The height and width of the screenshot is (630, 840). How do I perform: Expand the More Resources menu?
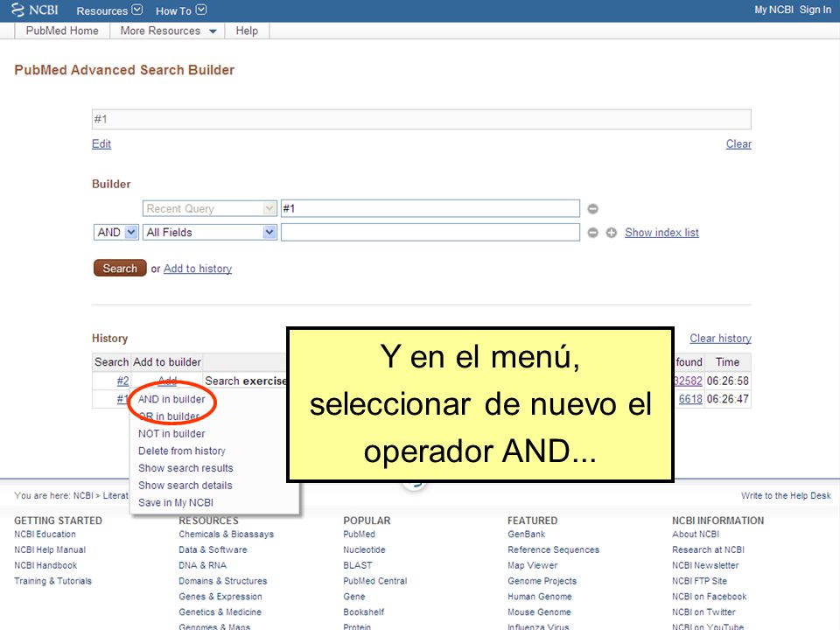[x=168, y=31]
